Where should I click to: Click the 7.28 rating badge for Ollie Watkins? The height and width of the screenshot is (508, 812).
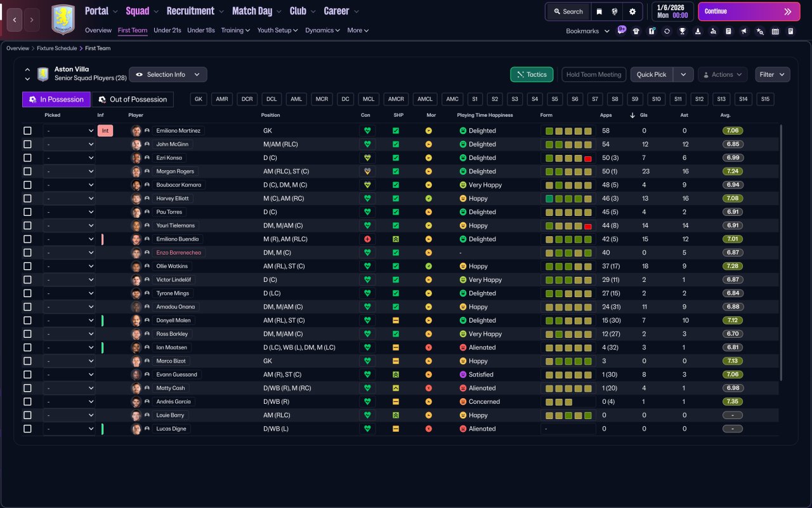pos(733,266)
